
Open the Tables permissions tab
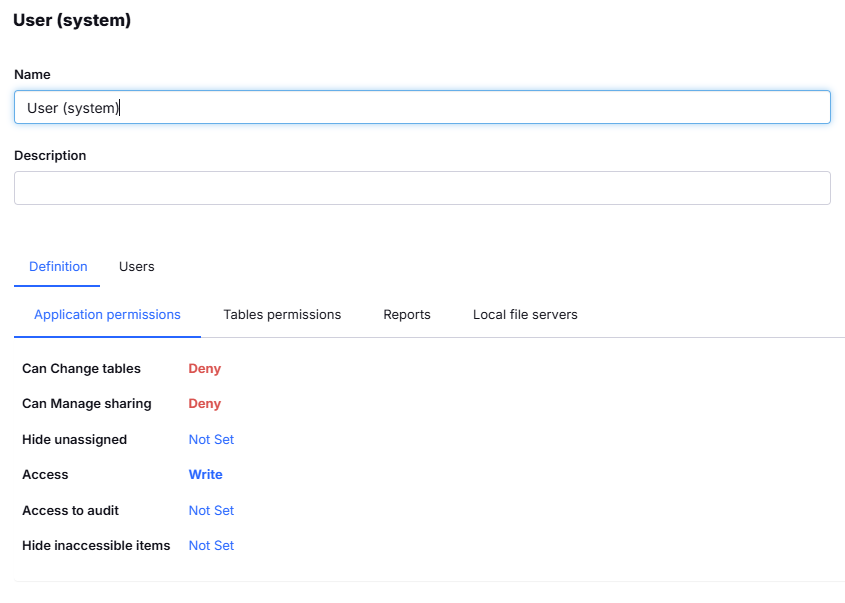click(282, 315)
